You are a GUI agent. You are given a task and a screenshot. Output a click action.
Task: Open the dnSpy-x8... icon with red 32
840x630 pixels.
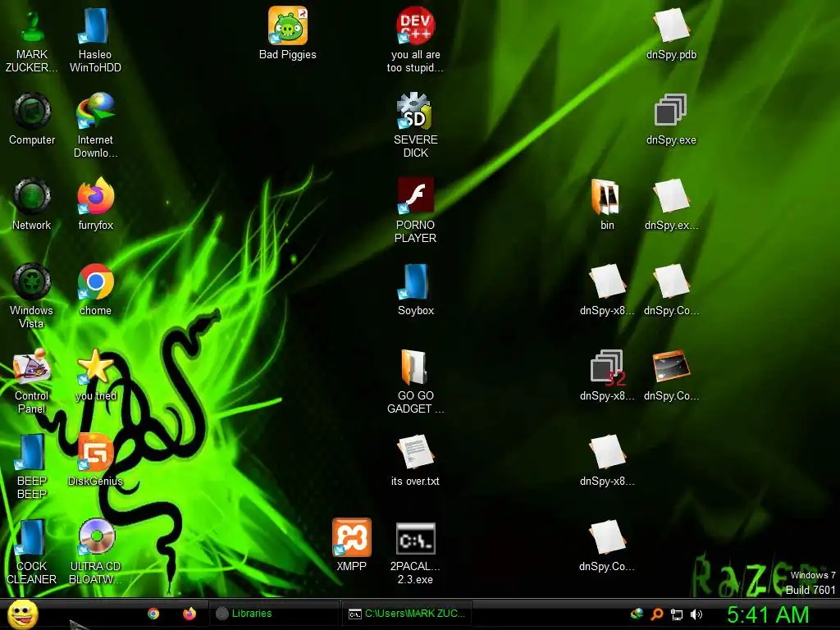607,375
